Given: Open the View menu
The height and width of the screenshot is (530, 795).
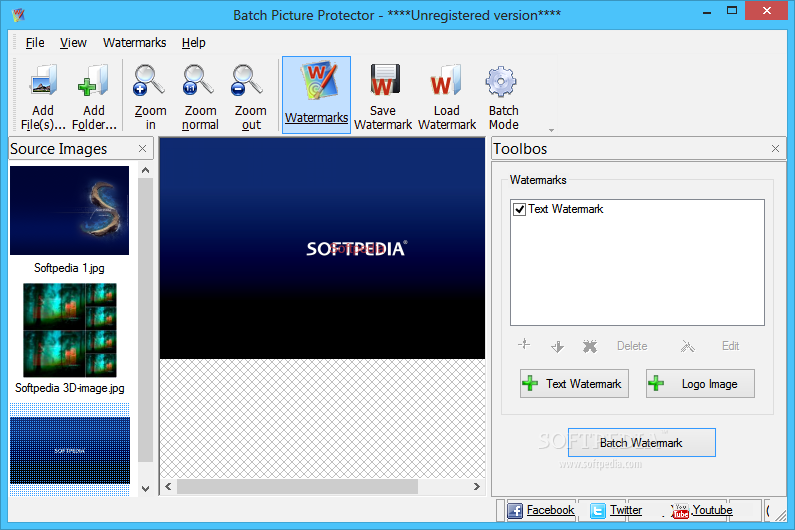Looking at the screenshot, I should [x=73, y=43].
